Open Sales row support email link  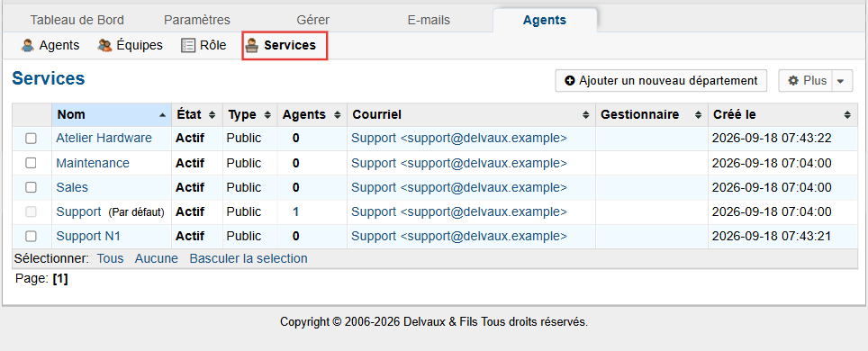[459, 187]
